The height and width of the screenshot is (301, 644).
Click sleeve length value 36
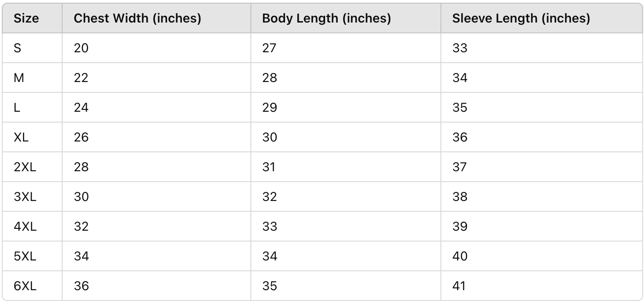tap(460, 137)
